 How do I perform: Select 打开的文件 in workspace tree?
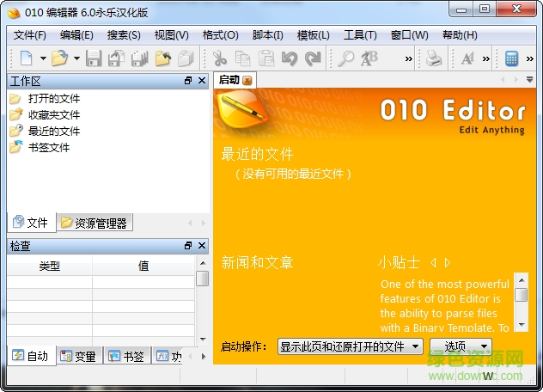[53, 99]
